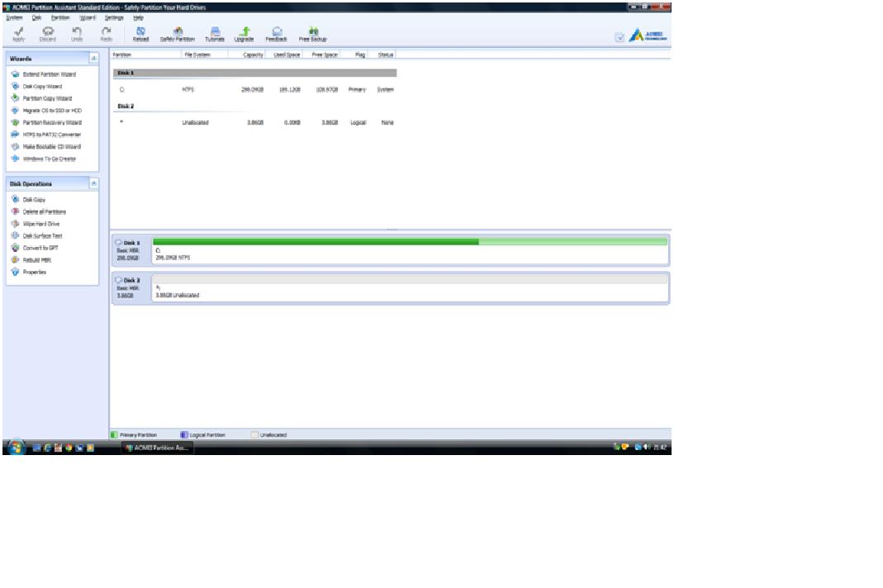The width and height of the screenshot is (883, 588).
Task: Click the File System column header
Action: coord(205,55)
